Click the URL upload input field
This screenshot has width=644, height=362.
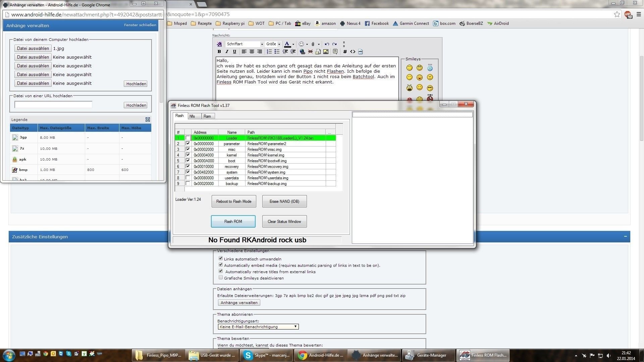tap(53, 105)
